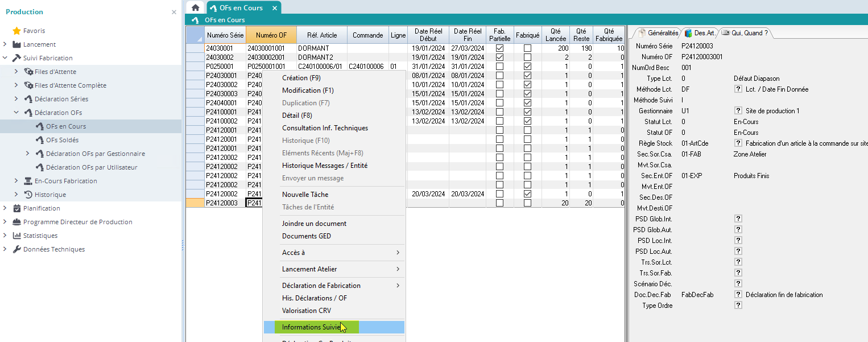This screenshot has height=342, width=868.
Task: Click the Favoris star icon
Action: point(16,31)
